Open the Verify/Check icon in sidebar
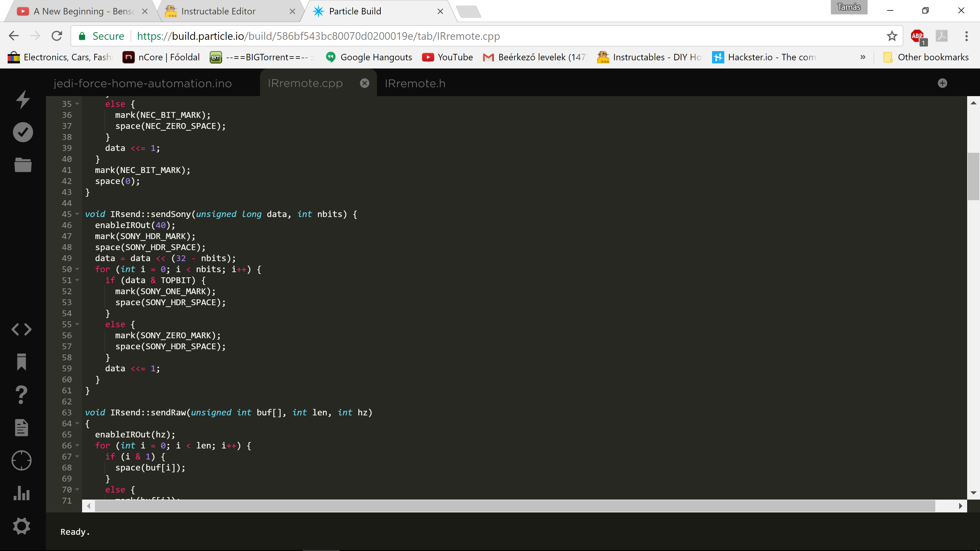Screen dimensions: 980x551 tap(22, 133)
